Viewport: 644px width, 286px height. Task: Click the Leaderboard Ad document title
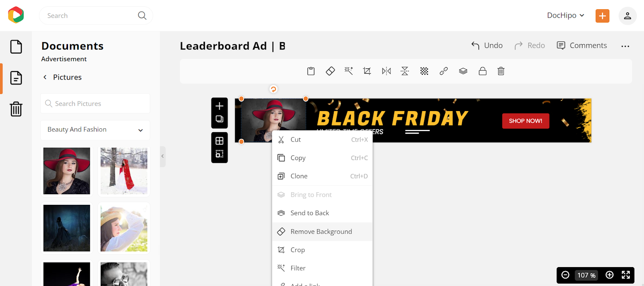click(x=233, y=46)
